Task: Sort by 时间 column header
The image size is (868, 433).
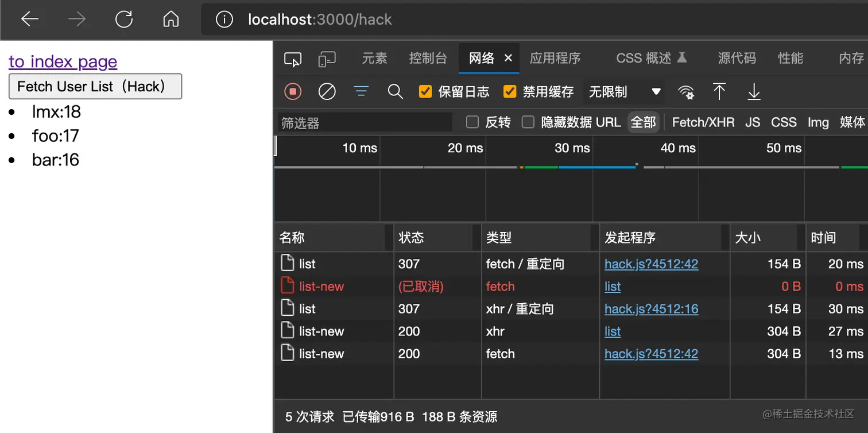Action: pyautogui.click(x=837, y=238)
